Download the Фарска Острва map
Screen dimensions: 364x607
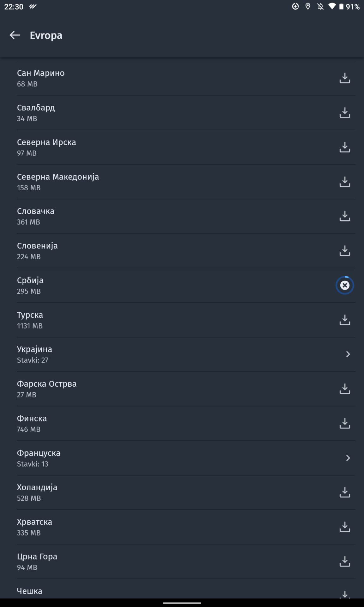tap(345, 389)
